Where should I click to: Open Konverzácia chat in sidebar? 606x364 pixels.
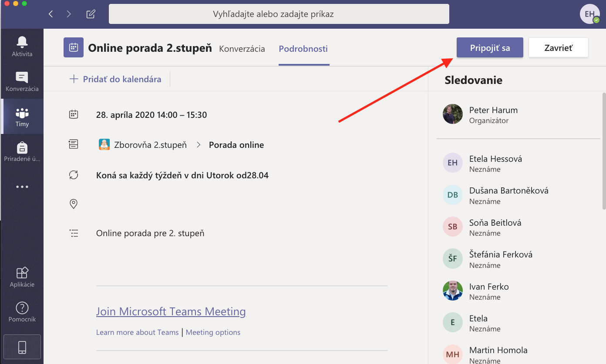[22, 81]
